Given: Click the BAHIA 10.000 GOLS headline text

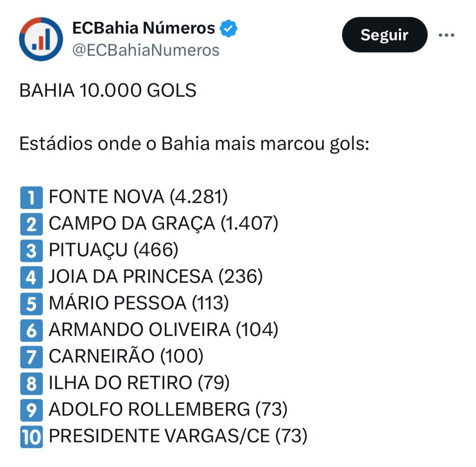Looking at the screenshot, I should coord(108,91).
